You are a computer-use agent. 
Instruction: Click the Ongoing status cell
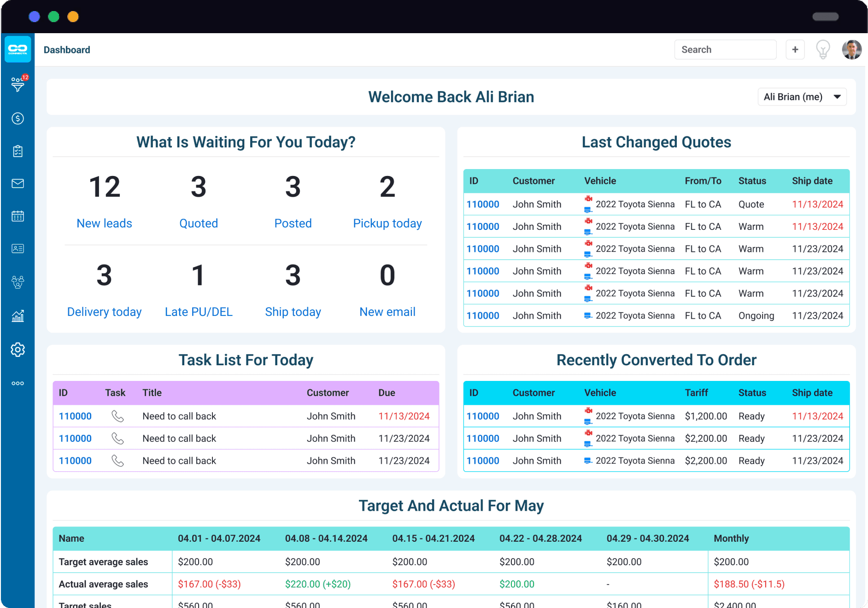point(756,316)
